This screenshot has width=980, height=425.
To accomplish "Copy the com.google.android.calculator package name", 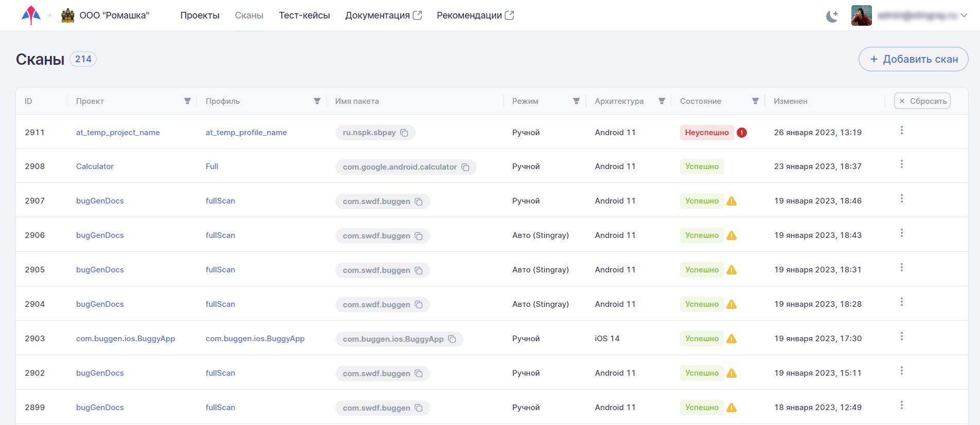I will click(x=466, y=168).
